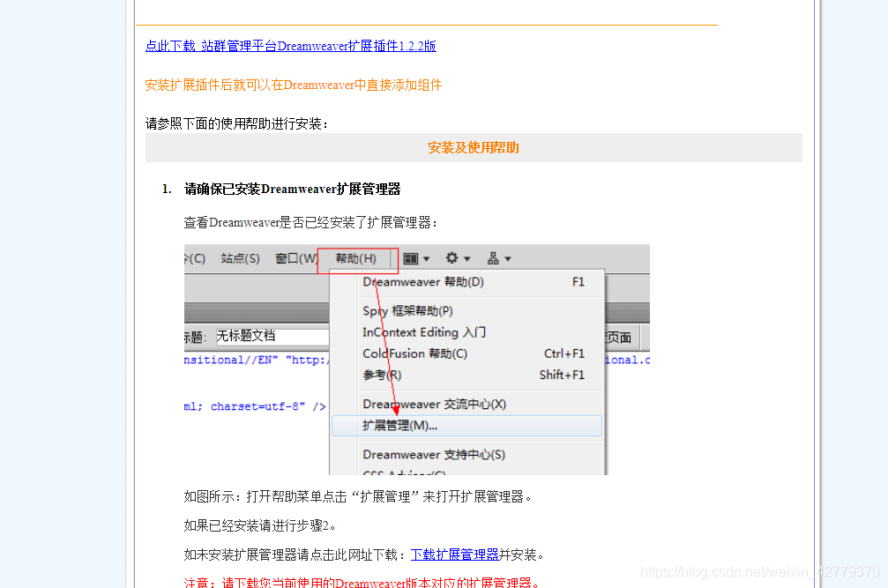Click the sentence starting 如图所示：打开帮助菜单
This screenshot has height=588, width=888.
(357, 497)
